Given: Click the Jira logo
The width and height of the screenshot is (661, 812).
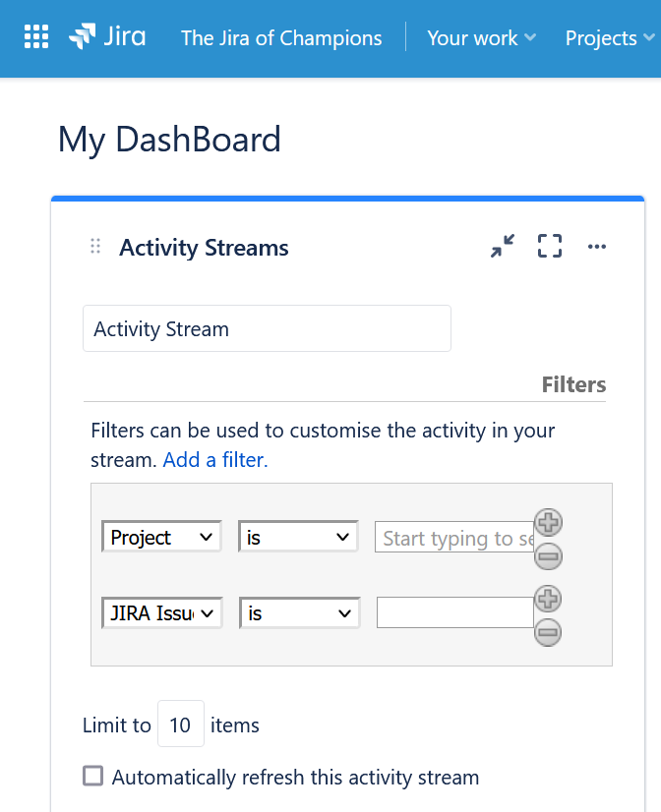Looking at the screenshot, I should coord(107,36).
